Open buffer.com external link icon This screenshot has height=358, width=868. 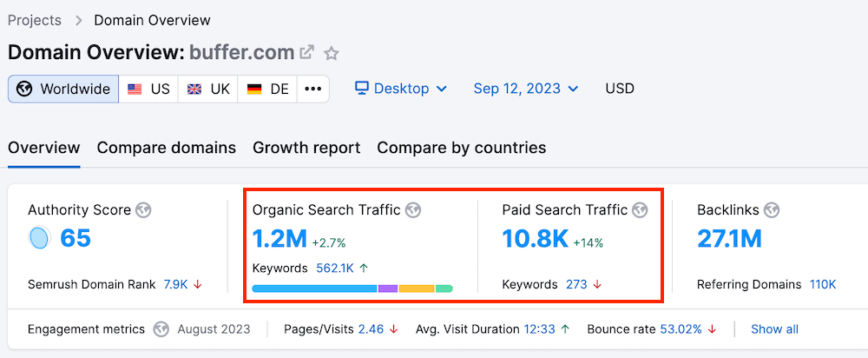click(x=306, y=53)
